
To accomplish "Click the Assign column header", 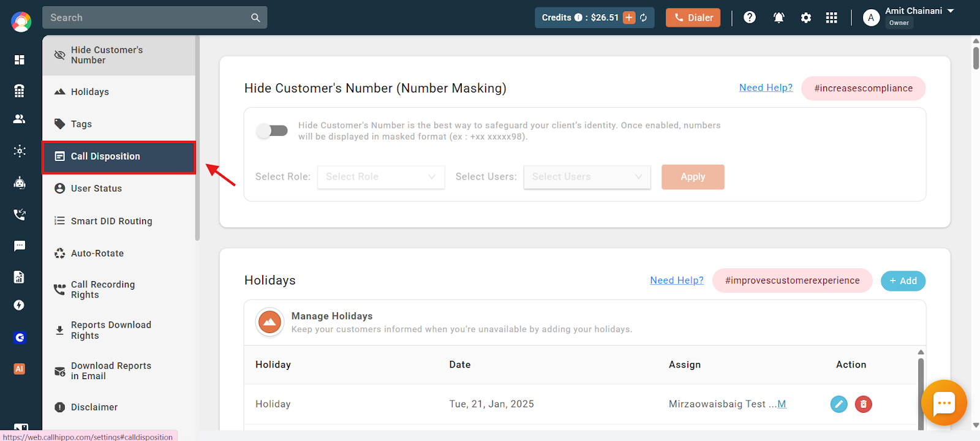I will point(685,365).
